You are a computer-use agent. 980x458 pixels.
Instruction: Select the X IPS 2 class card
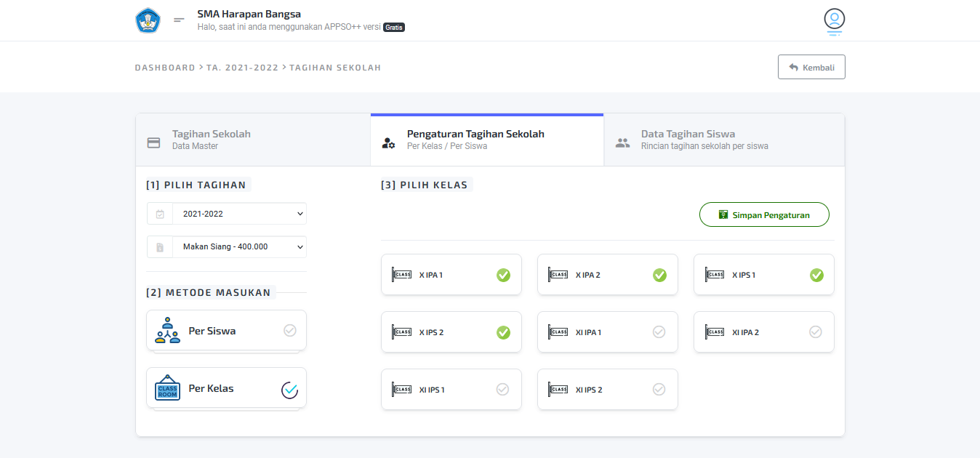coord(451,332)
